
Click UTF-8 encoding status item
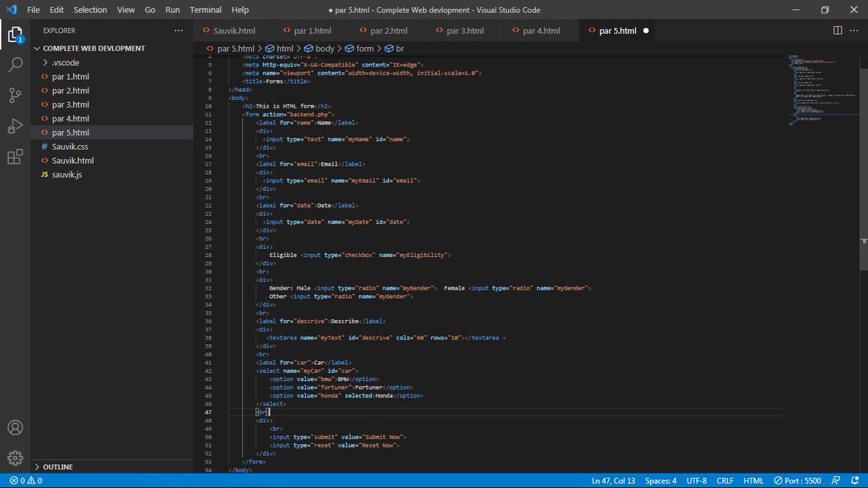coord(697,481)
